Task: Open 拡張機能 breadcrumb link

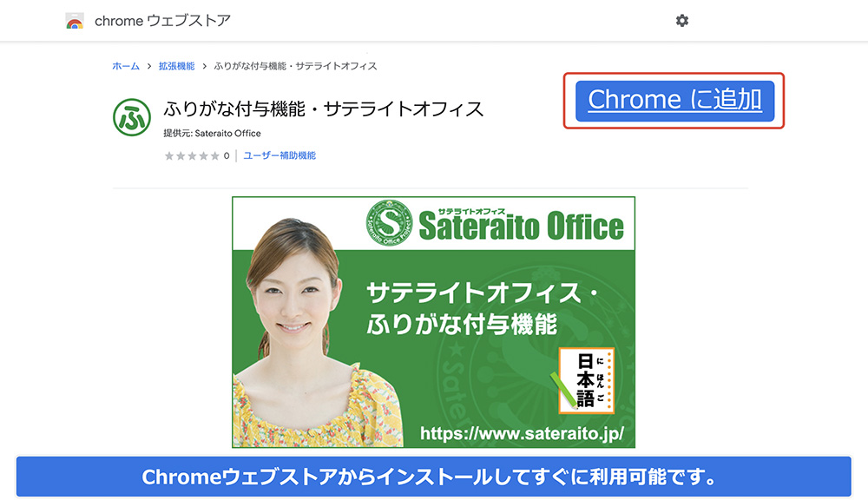Action: click(176, 67)
